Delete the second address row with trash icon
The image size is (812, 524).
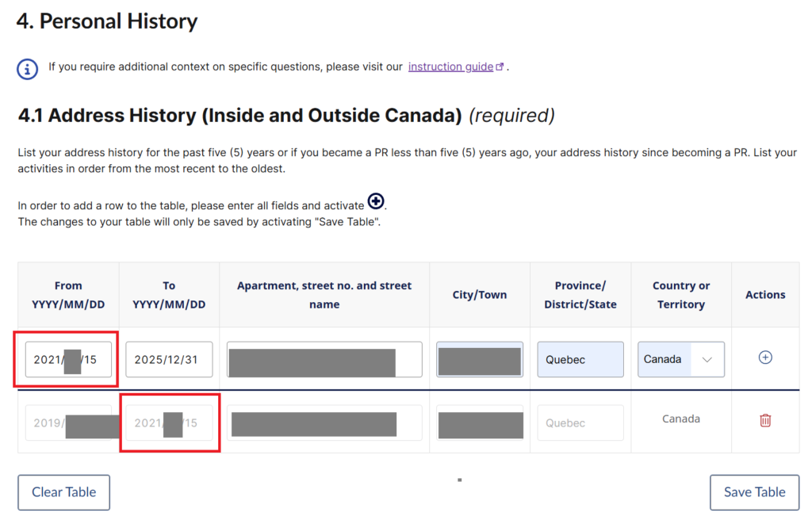(x=765, y=420)
